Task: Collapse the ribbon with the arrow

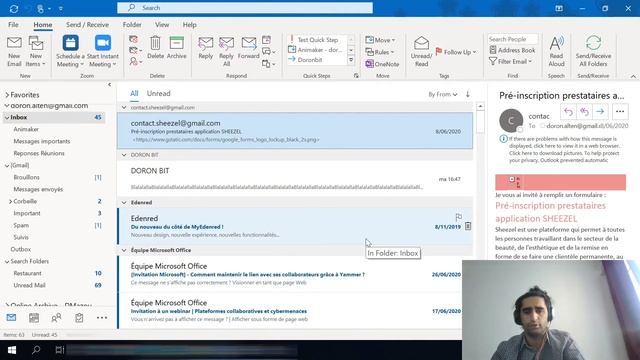Action: [633, 76]
